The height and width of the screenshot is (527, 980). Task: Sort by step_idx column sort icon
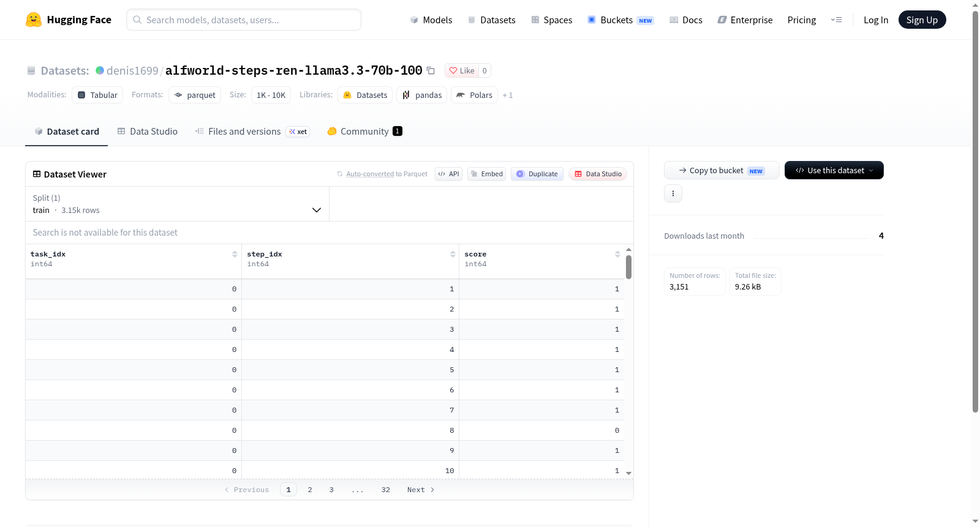[453, 254]
